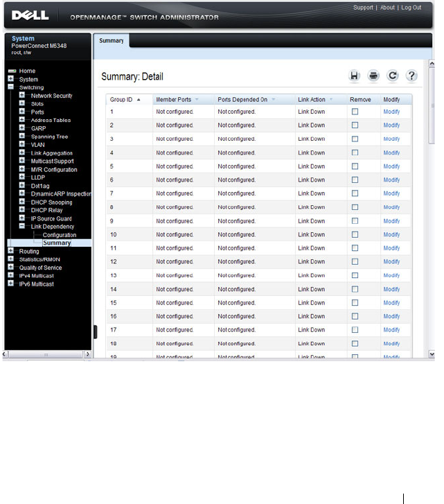Viewport: 444px width, 504px height.
Task: Open the Home tree item
Action: pos(27,71)
